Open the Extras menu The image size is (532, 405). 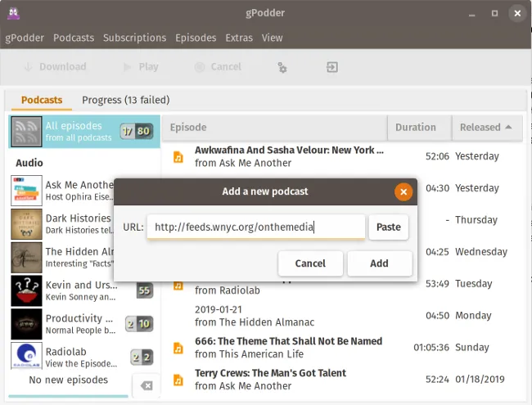[x=239, y=38]
